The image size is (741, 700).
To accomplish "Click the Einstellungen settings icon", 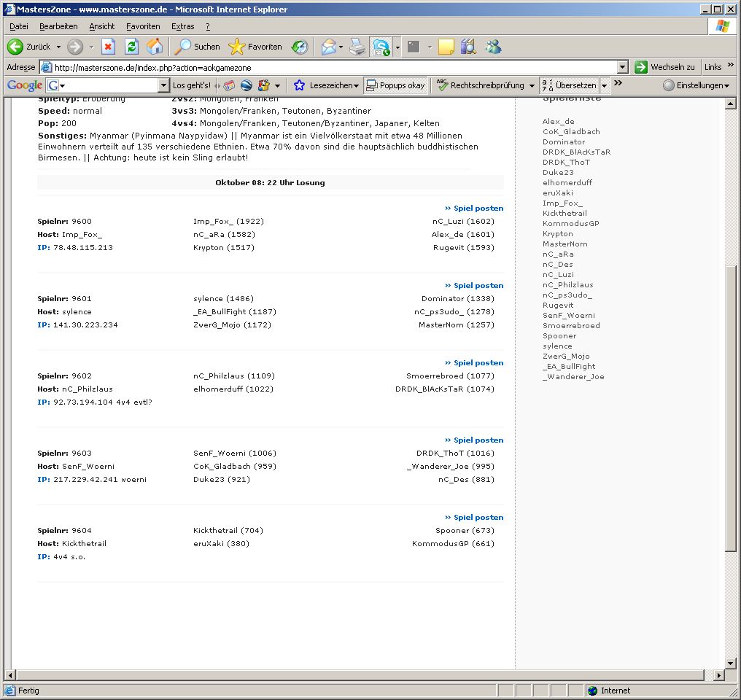I will click(668, 85).
